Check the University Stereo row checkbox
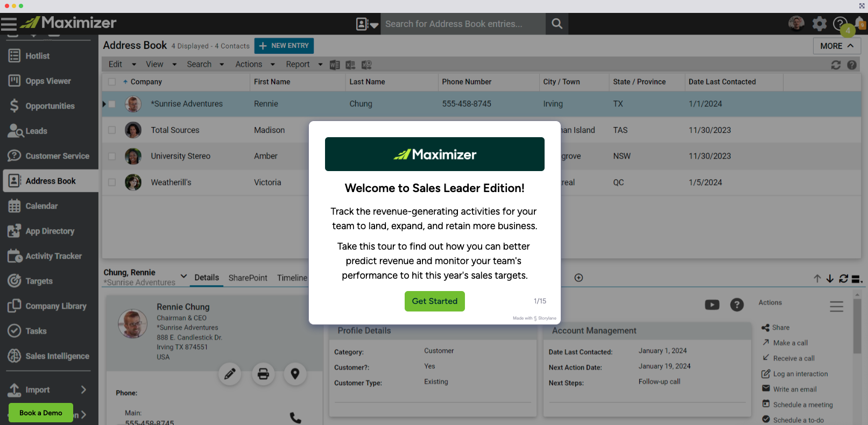Viewport: 868px width, 425px height. click(112, 156)
